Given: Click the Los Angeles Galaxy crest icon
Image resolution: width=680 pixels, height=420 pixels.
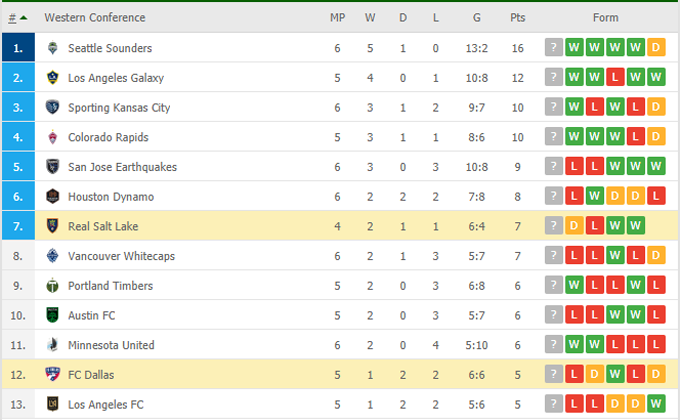Looking at the screenshot, I should click(53, 78).
